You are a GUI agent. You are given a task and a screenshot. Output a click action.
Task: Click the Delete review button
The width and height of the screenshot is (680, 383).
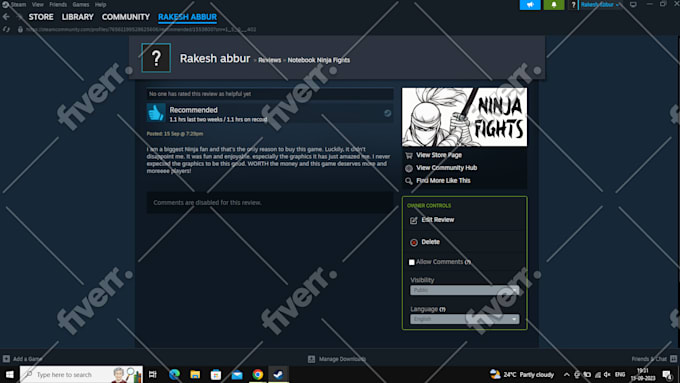[431, 242]
